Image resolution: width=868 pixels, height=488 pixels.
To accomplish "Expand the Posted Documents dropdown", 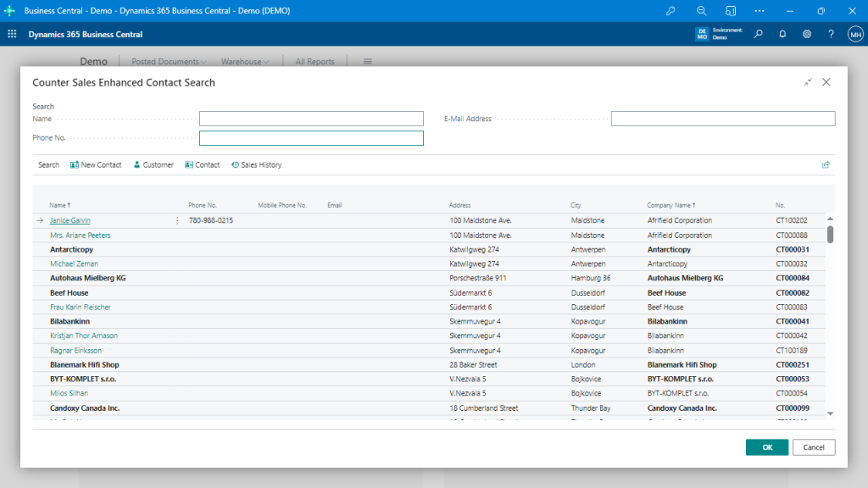I will point(165,61).
